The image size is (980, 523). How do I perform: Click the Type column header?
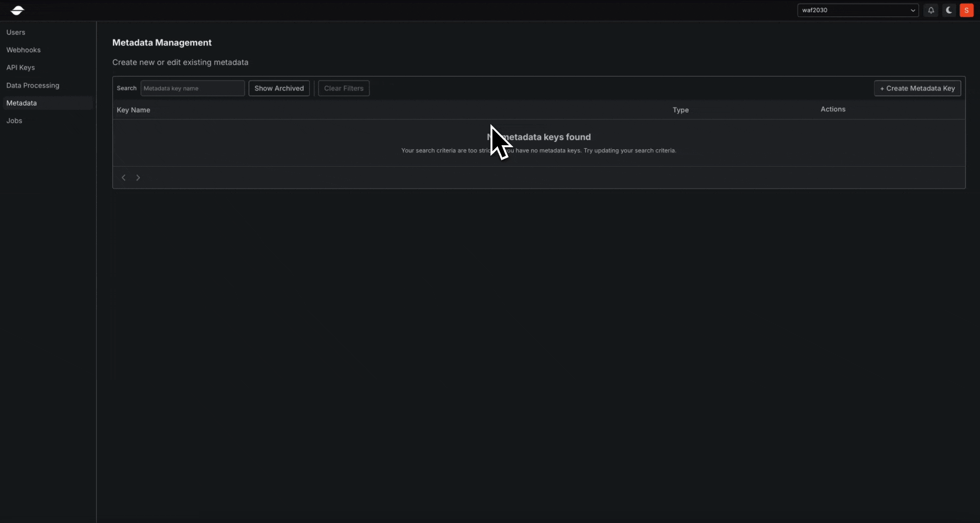tap(680, 110)
